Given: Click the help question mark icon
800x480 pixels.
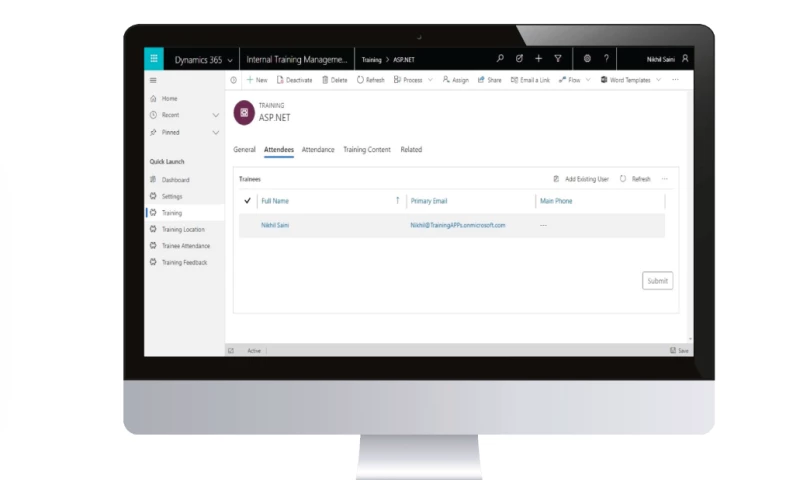Looking at the screenshot, I should [606, 59].
